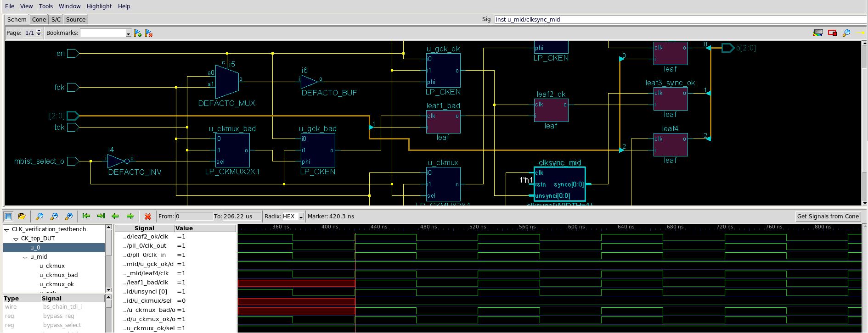This screenshot has height=333, width=868.
Task: Collapse the u_mid tree node
Action: tap(25, 257)
